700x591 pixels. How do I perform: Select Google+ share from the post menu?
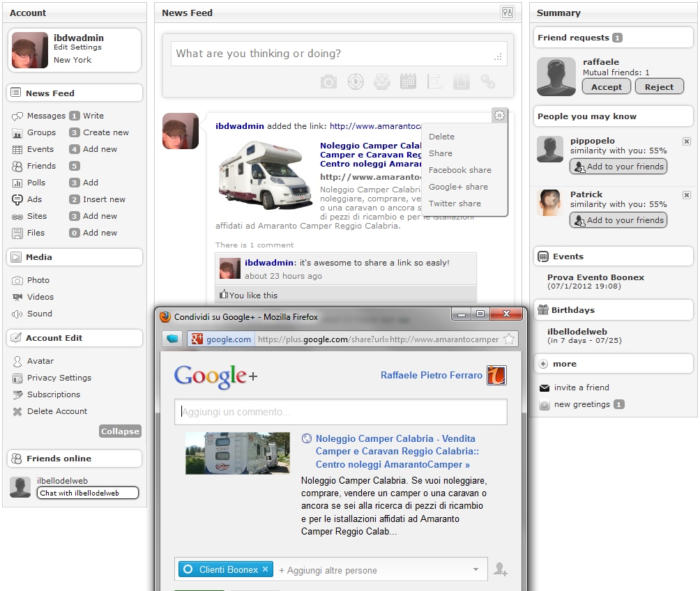(x=457, y=187)
